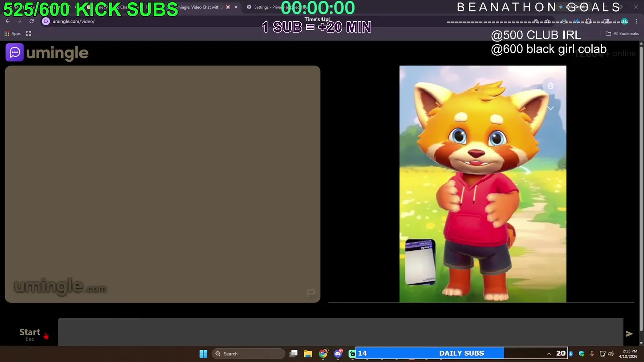Open the Chrome profile avatar

[624, 21]
